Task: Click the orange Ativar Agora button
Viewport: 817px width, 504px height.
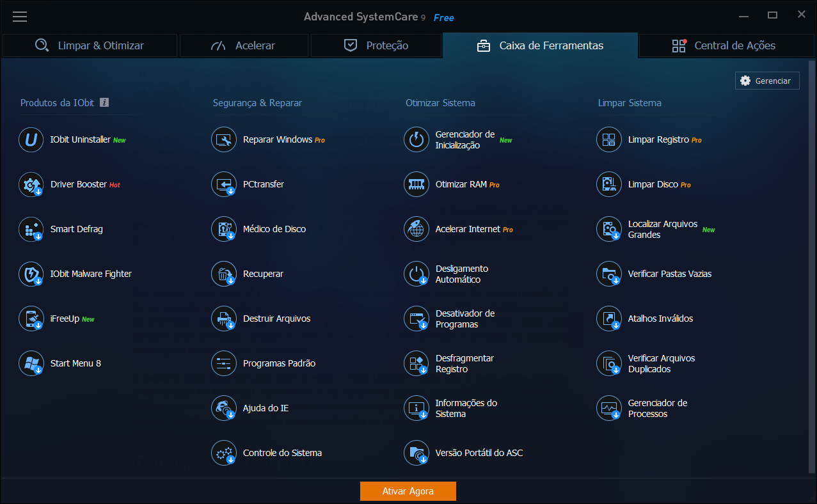Action: pos(408,491)
